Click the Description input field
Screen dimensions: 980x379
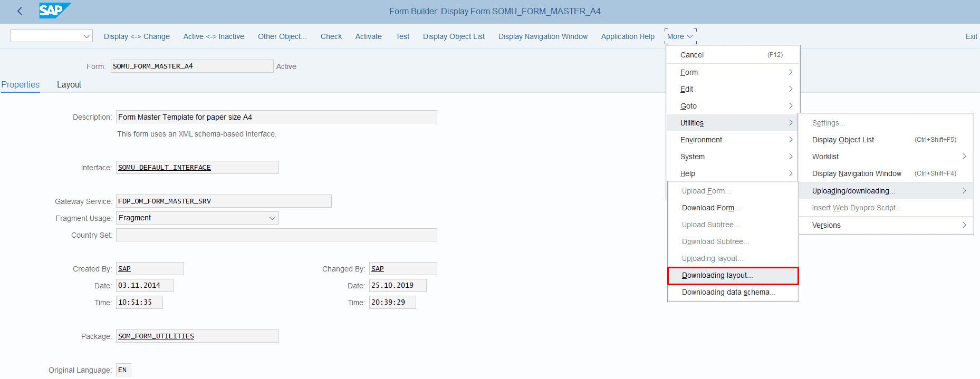point(276,117)
